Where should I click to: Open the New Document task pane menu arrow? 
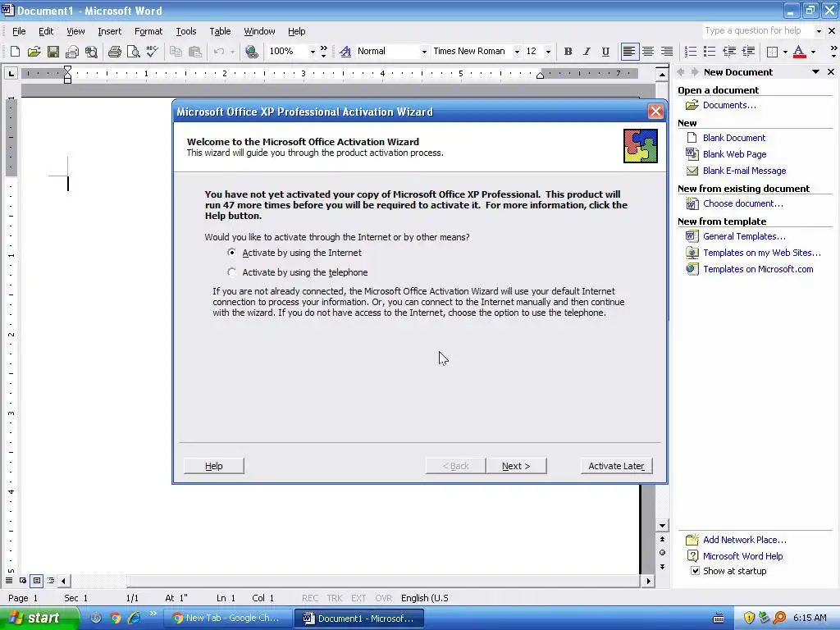tap(816, 72)
